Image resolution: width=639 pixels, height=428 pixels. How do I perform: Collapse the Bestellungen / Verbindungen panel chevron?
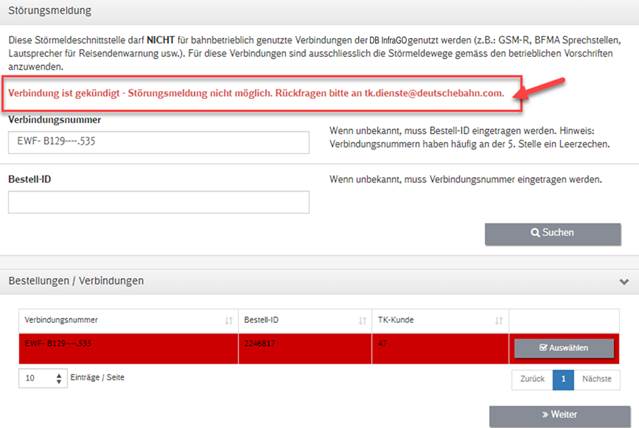click(624, 281)
